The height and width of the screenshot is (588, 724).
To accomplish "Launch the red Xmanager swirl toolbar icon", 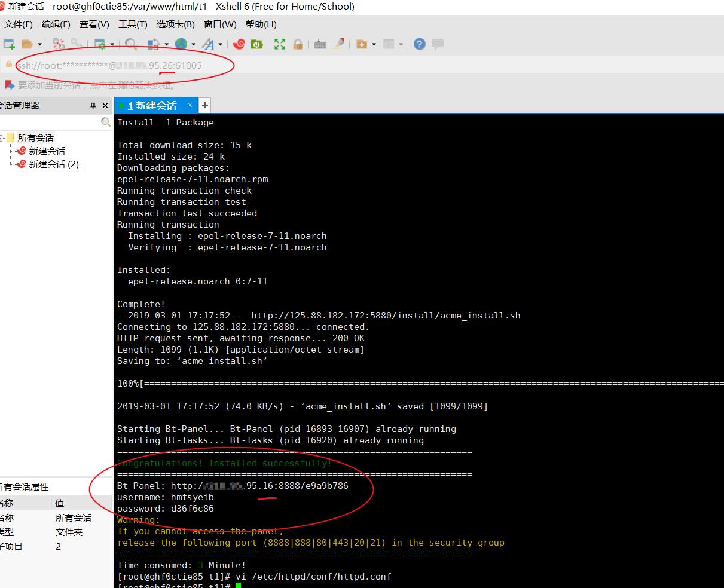I will coord(240,44).
